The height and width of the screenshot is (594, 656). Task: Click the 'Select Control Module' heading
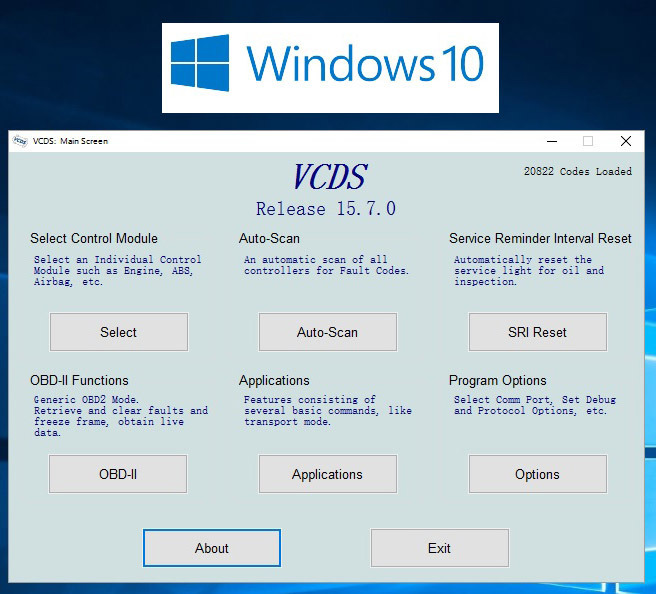(x=94, y=238)
